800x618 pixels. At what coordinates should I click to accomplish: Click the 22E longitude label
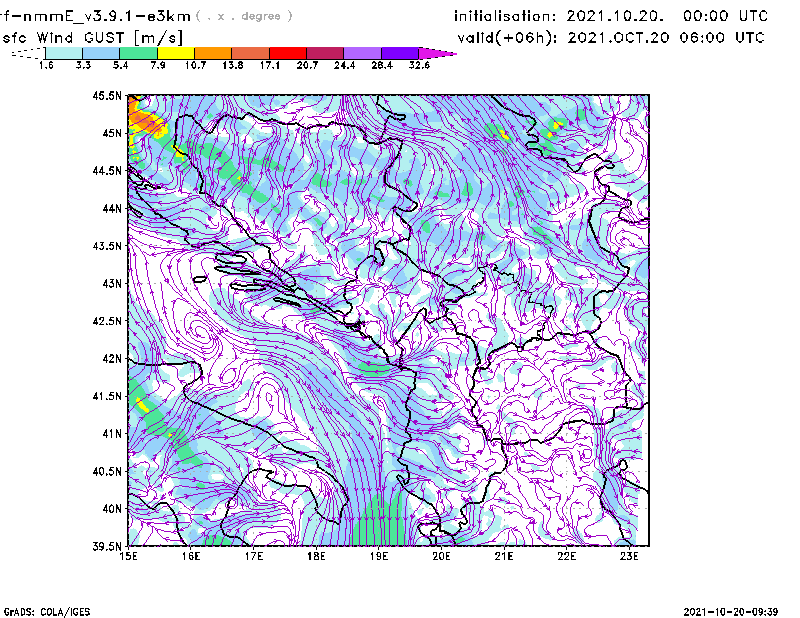(x=566, y=556)
